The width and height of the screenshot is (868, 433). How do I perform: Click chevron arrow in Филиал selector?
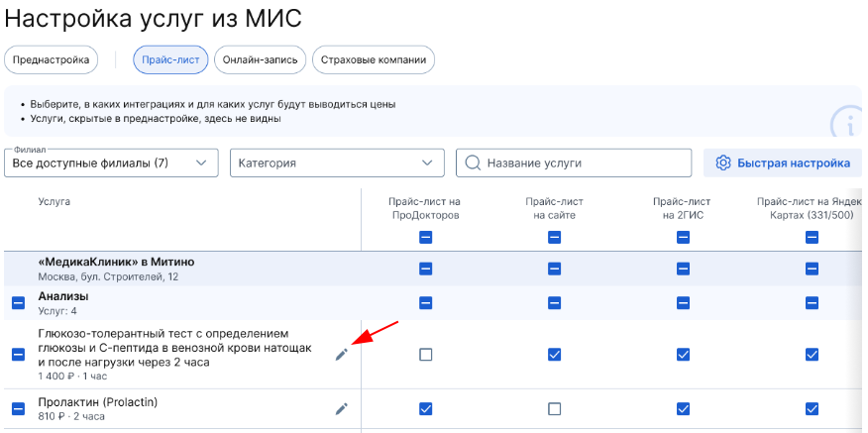pyautogui.click(x=201, y=163)
